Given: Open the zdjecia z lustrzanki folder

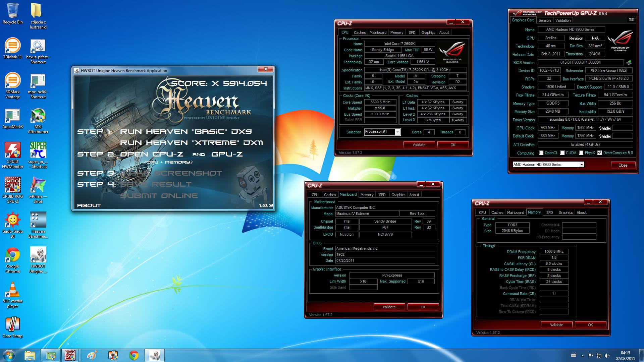Looking at the screenshot, I should (x=38, y=16).
